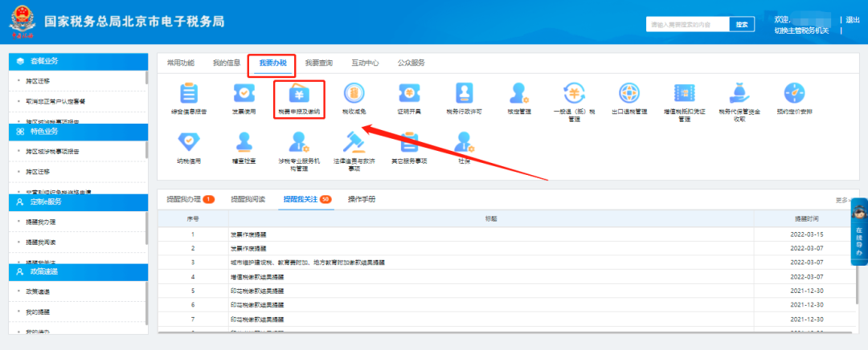Open the 税务行政许可 icon

click(x=464, y=93)
